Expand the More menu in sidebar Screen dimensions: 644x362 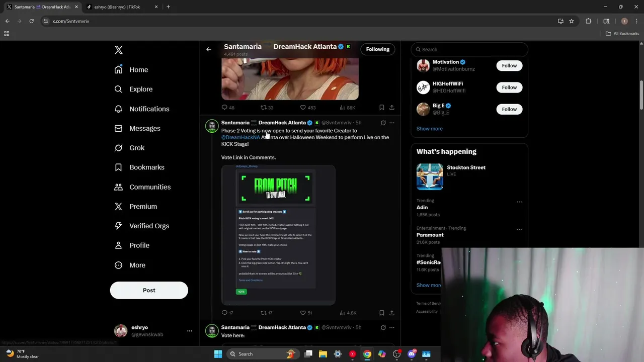[130, 265]
